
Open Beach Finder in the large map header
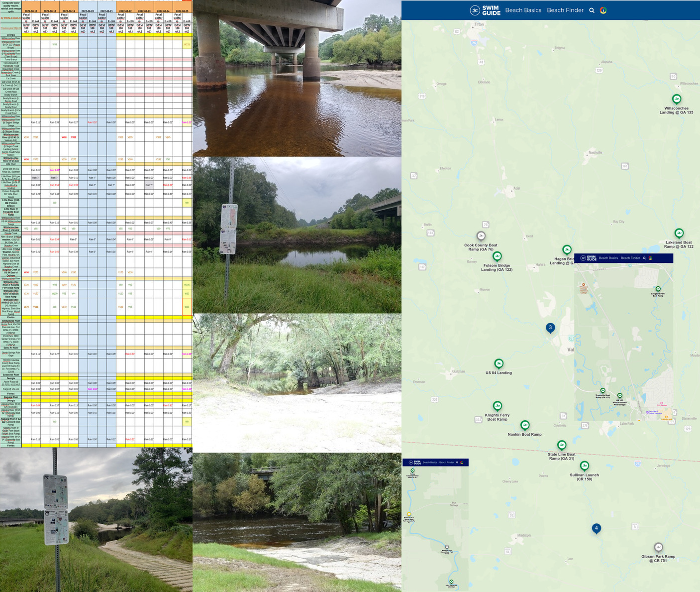(565, 10)
